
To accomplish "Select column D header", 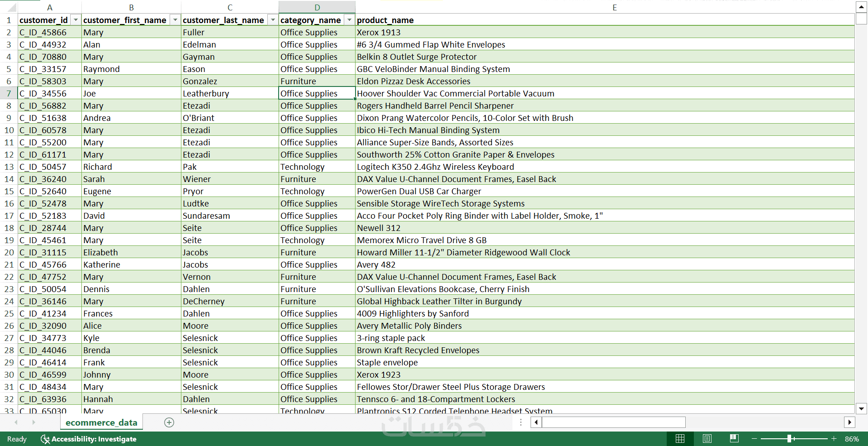I will (x=317, y=7).
